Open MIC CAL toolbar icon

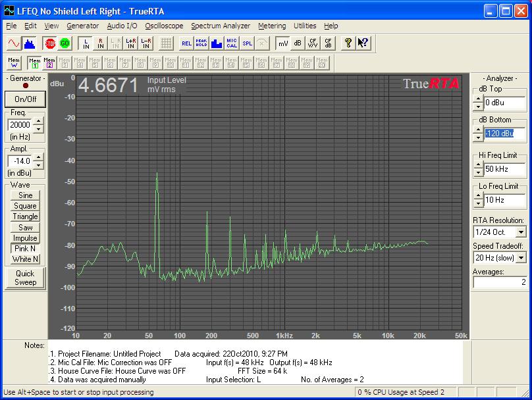click(x=232, y=43)
